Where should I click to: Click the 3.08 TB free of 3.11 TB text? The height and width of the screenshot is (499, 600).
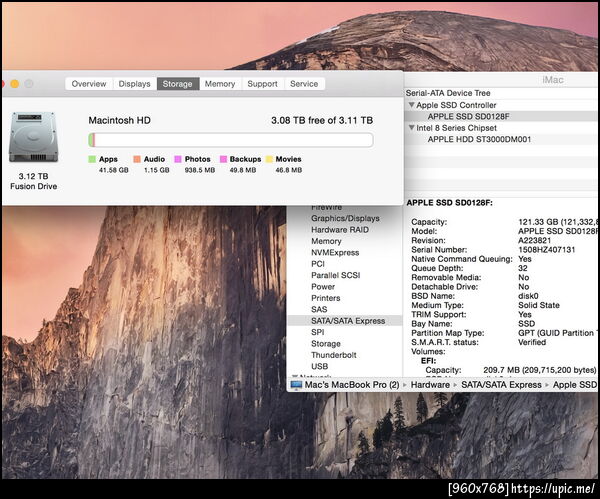coord(322,121)
